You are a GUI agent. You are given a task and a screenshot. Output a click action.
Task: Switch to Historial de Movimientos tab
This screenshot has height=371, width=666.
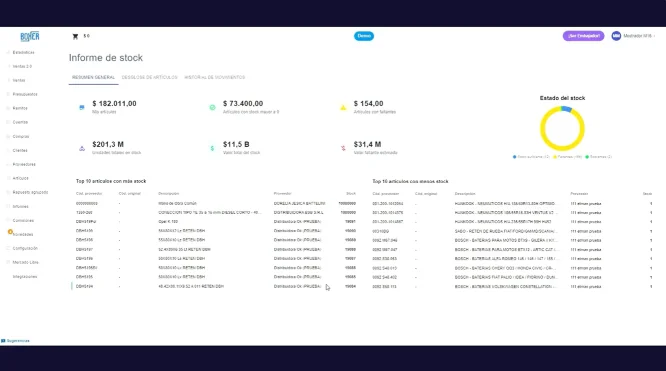click(x=214, y=77)
